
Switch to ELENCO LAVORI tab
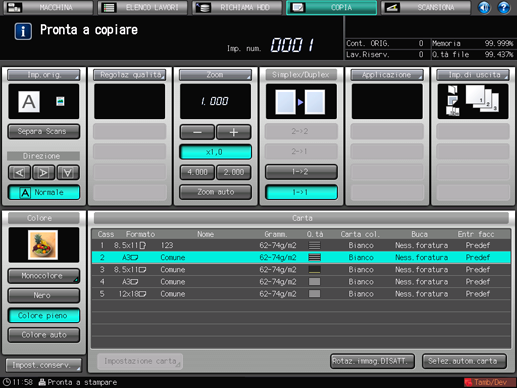(143, 7)
